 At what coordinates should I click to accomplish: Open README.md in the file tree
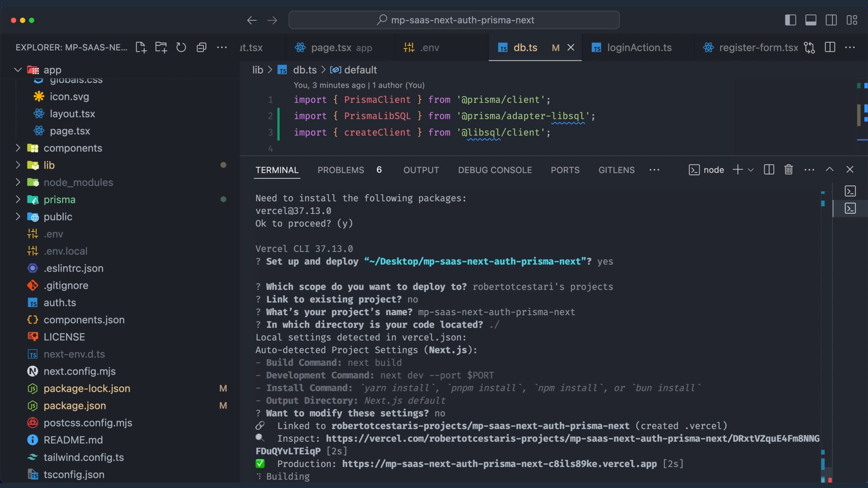tap(73, 440)
